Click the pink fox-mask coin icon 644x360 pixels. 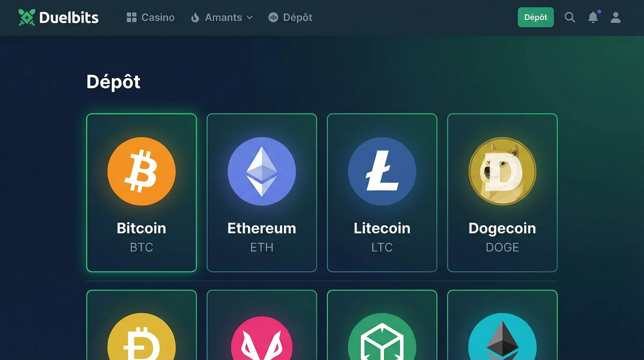[x=262, y=338]
